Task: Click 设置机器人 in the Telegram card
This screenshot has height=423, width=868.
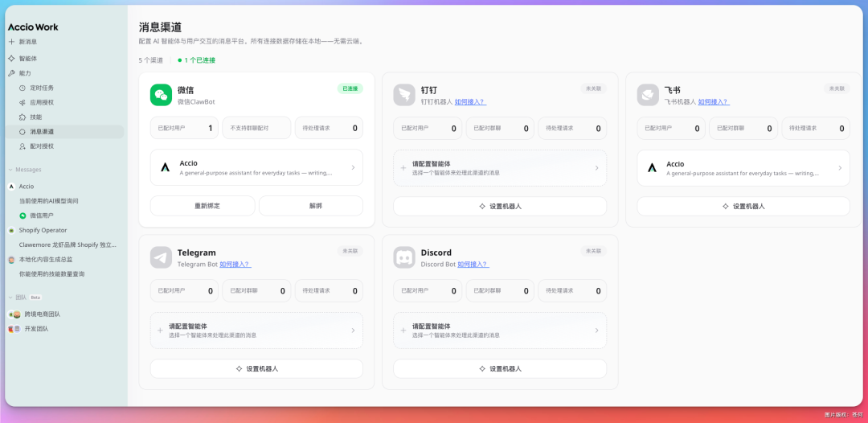Action: (256, 369)
